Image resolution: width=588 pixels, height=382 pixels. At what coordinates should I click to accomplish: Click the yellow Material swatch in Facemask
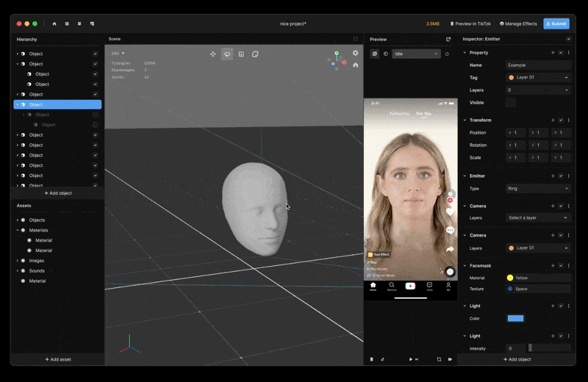510,278
